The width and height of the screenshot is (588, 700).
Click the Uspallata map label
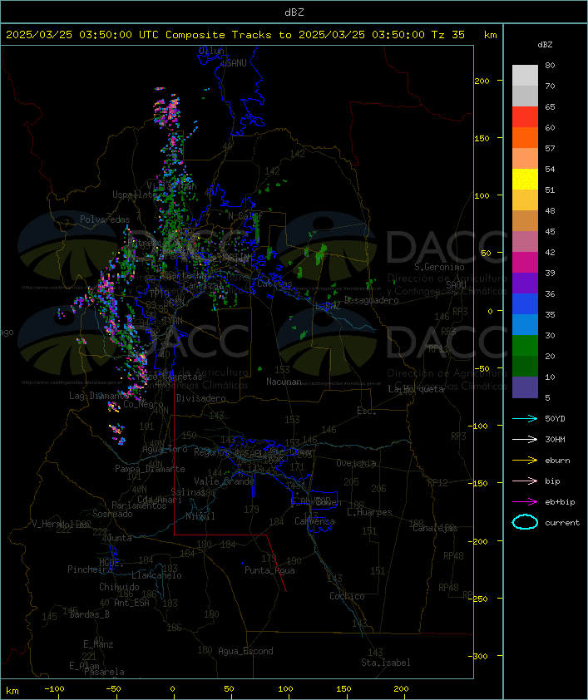(x=135, y=195)
